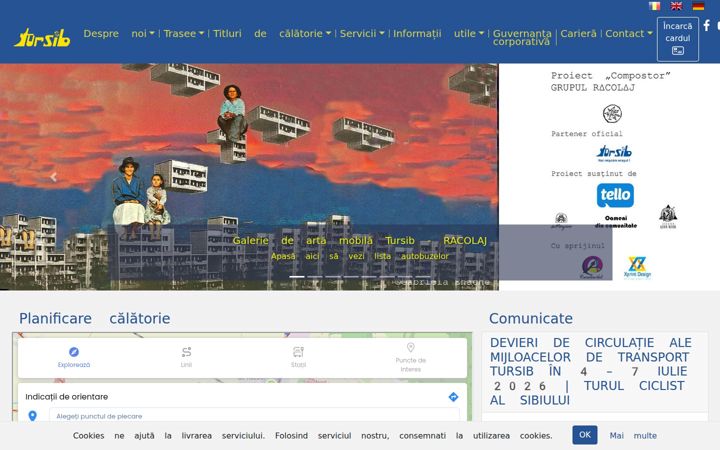Viewport: 720px width, 450px height.
Task: Click the departure location pin icon
Action: click(x=33, y=416)
